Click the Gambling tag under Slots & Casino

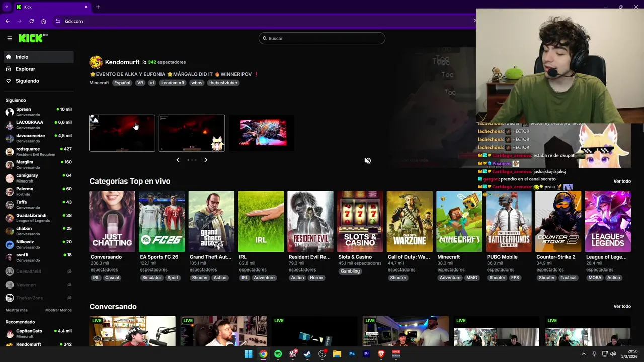coord(350,271)
